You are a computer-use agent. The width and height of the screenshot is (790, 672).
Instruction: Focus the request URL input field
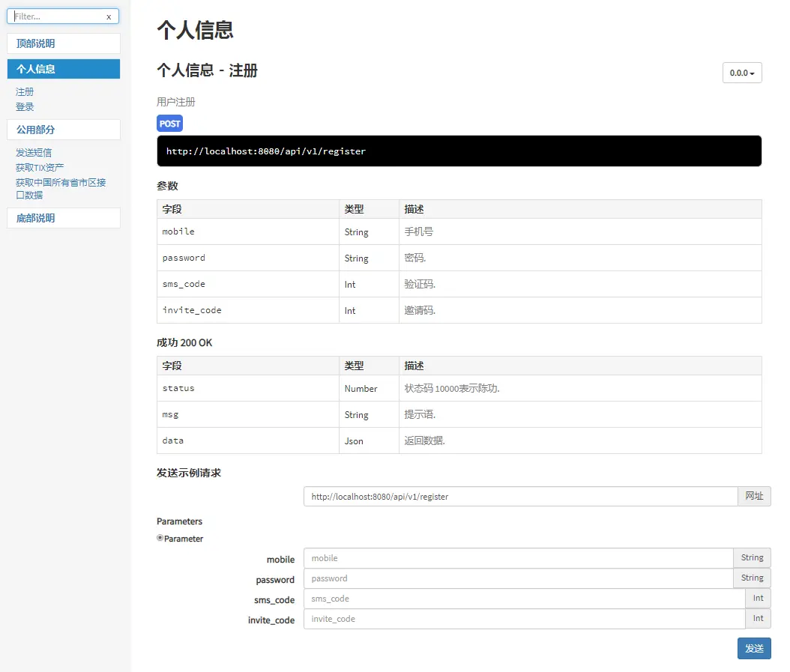pos(520,496)
